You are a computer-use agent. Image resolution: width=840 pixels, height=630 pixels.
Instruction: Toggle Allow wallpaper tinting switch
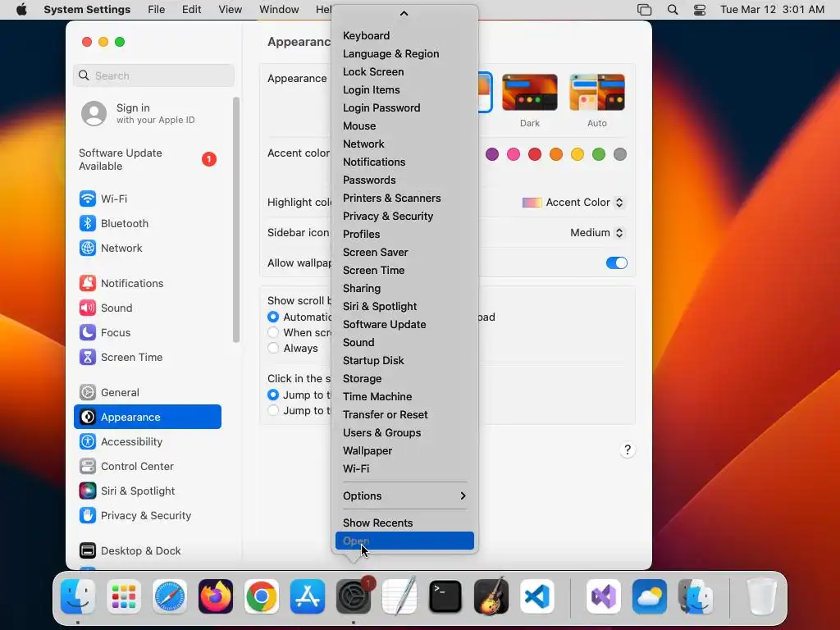tap(617, 263)
